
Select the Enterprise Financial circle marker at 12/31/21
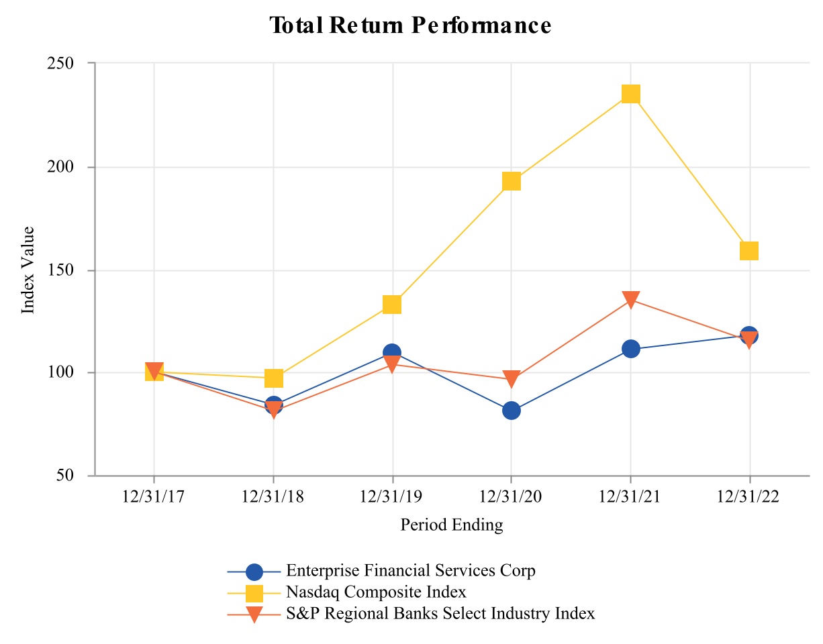click(x=630, y=349)
